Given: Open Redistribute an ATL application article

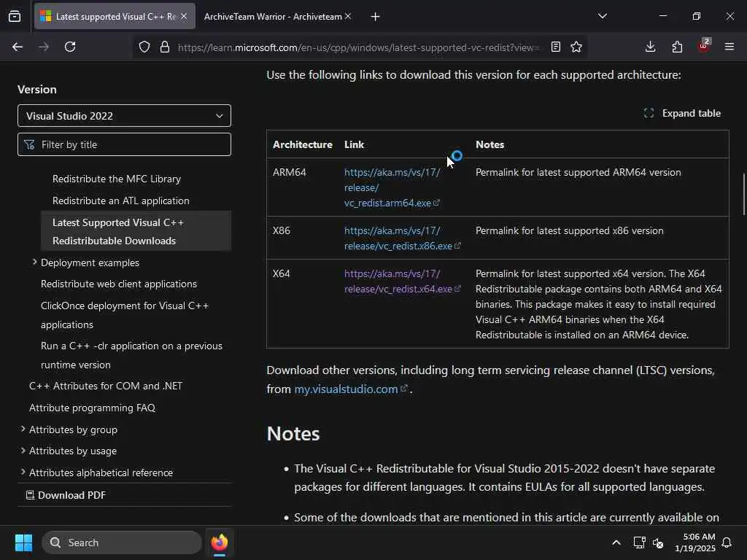Looking at the screenshot, I should (x=121, y=201).
